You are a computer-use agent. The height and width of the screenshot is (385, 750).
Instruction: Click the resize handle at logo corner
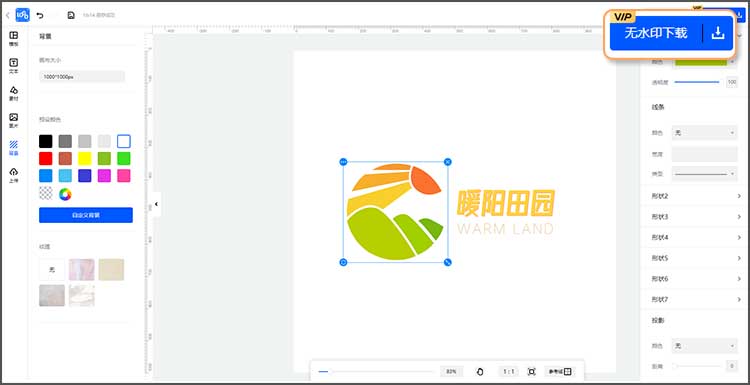(448, 262)
